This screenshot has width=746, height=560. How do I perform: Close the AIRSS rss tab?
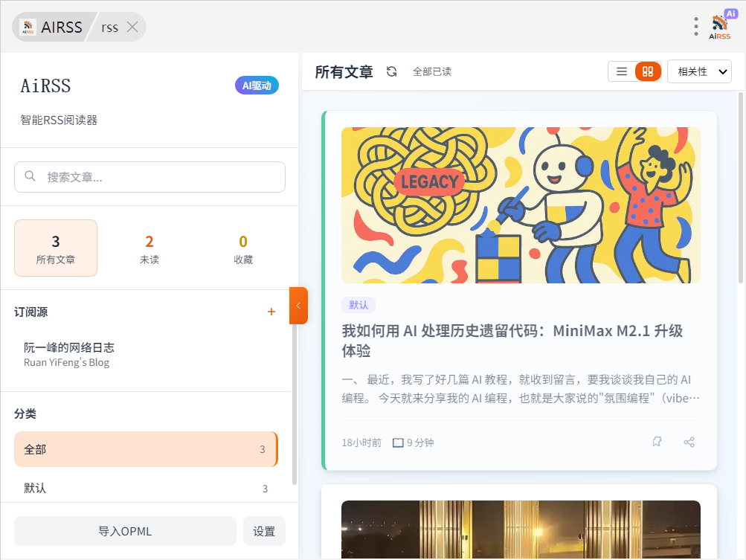coord(132,27)
